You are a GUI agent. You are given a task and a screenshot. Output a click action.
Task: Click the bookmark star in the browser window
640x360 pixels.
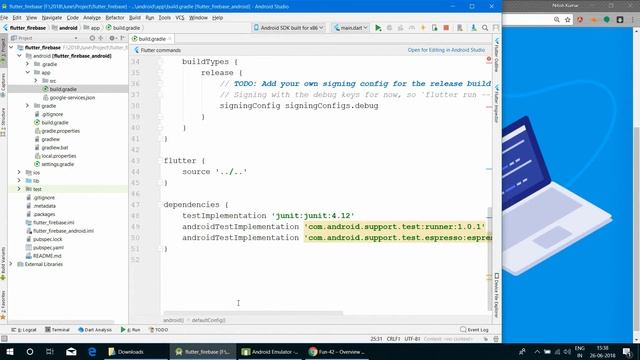coord(568,19)
